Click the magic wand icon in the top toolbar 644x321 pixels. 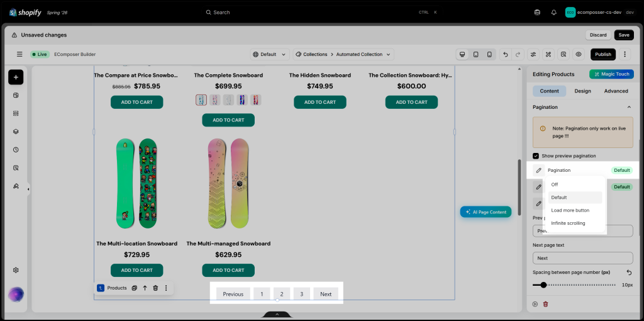(548, 54)
